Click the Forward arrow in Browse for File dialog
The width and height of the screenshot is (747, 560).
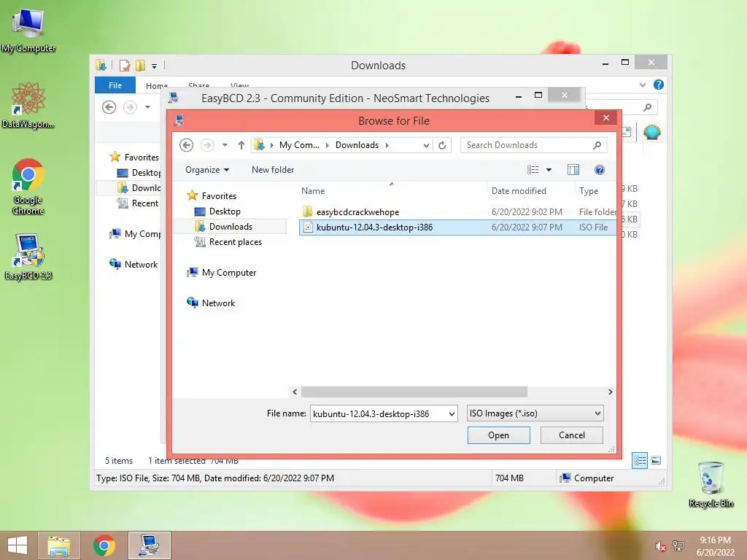(x=207, y=145)
